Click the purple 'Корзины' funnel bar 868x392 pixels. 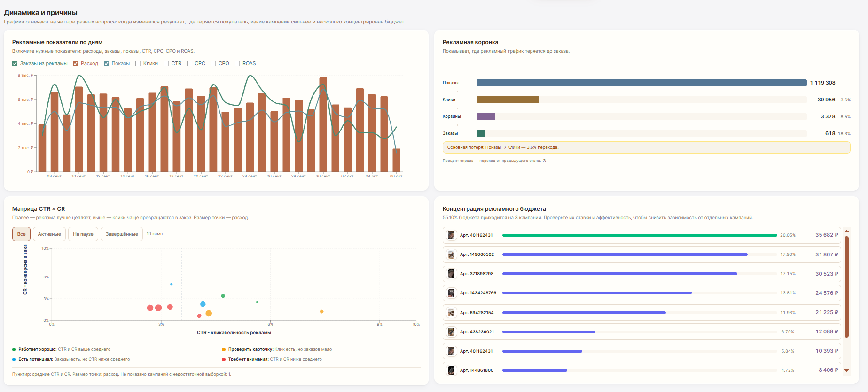point(485,116)
